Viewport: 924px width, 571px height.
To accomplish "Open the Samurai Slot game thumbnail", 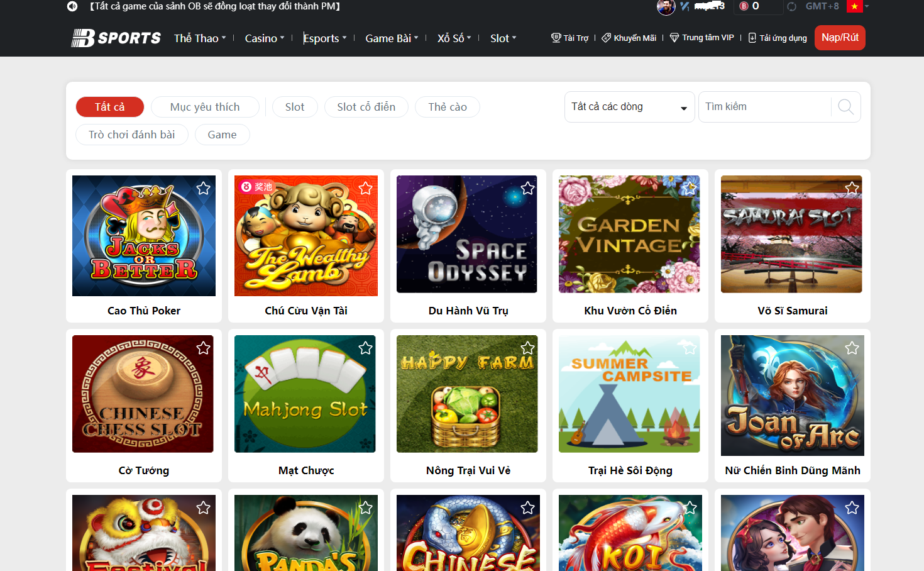I will click(x=791, y=234).
